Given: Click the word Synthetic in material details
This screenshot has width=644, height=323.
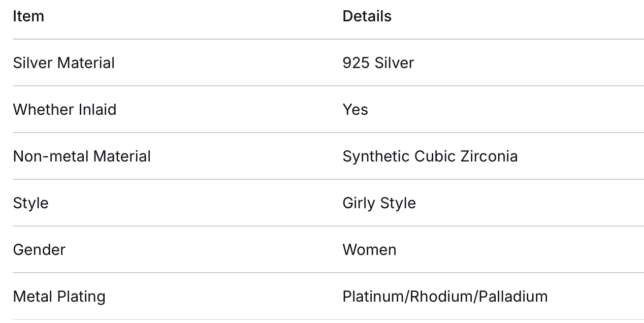Looking at the screenshot, I should pyautogui.click(x=376, y=156).
